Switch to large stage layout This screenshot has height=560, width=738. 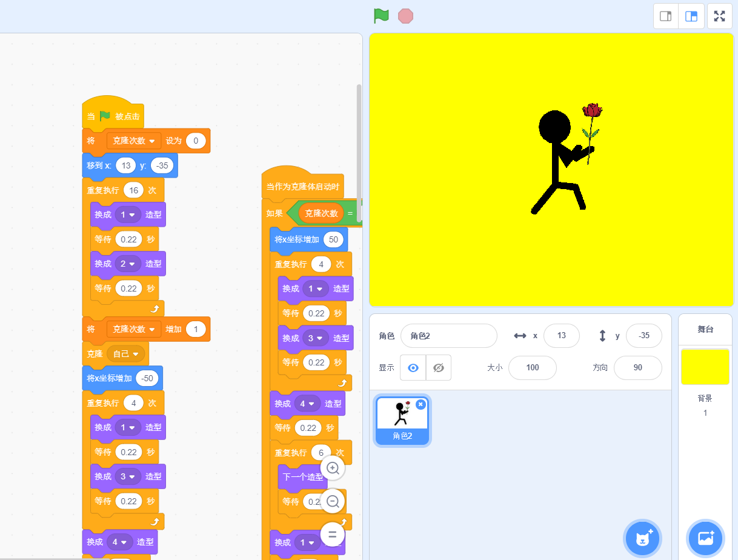pos(691,16)
